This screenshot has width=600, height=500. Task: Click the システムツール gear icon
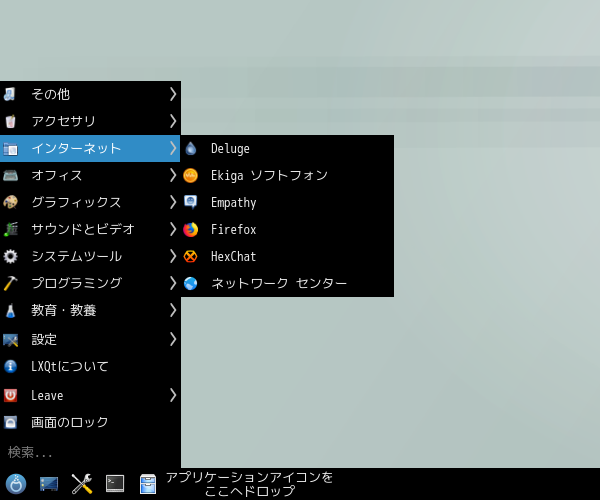[10, 256]
